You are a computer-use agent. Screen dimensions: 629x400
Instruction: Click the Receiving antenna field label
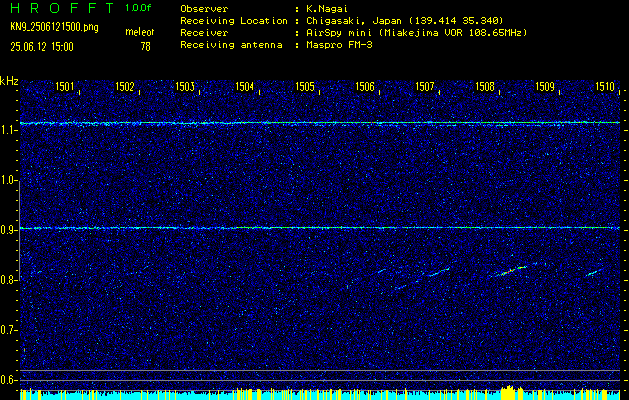[231, 45]
